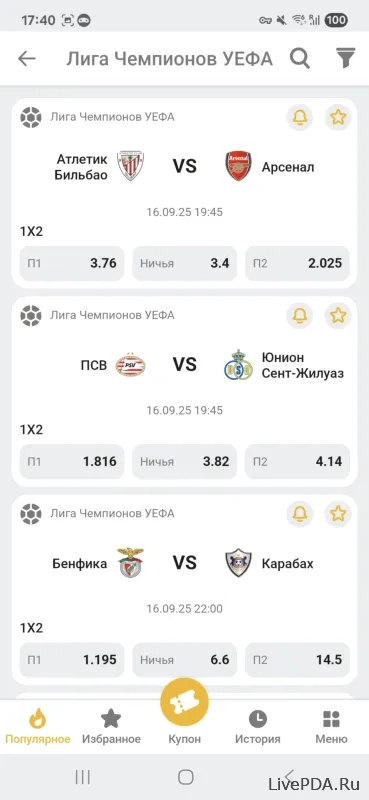The width and height of the screenshot is (369, 800).
Task: Star the Athletic Bilbao vs Arsenal match
Action: (338, 117)
